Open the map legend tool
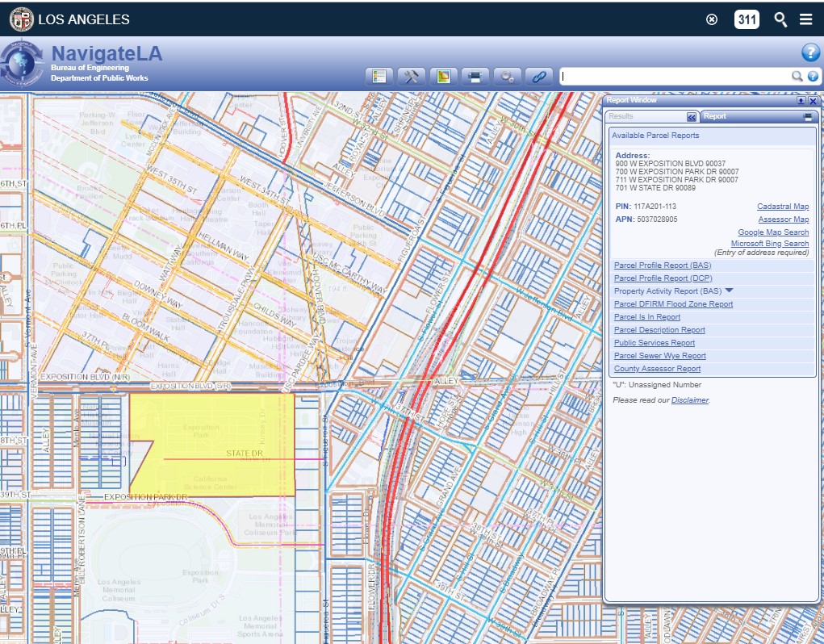824x644 pixels. 379,77
